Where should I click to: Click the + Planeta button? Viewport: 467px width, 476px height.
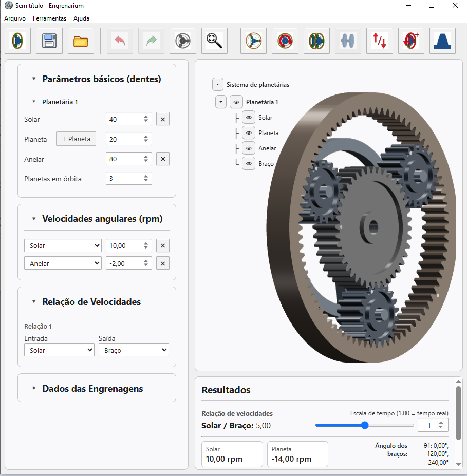(x=76, y=139)
